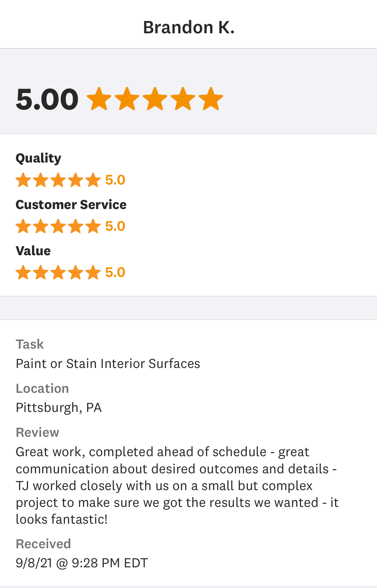The image size is (377, 588).
Task: Click the Customer Service heading
Action: tap(71, 205)
